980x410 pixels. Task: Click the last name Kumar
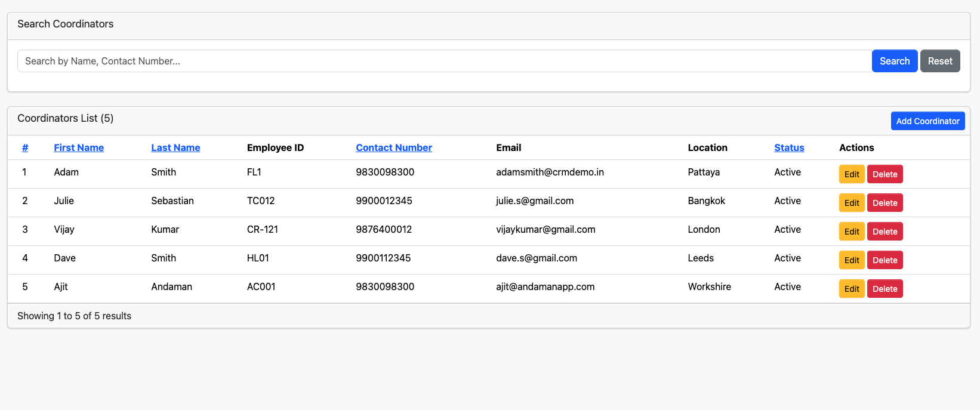[x=165, y=229]
